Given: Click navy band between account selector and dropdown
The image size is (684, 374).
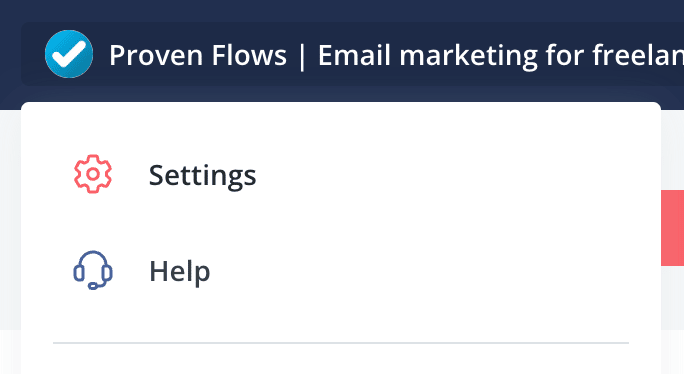Looking at the screenshot, I should point(342,94).
